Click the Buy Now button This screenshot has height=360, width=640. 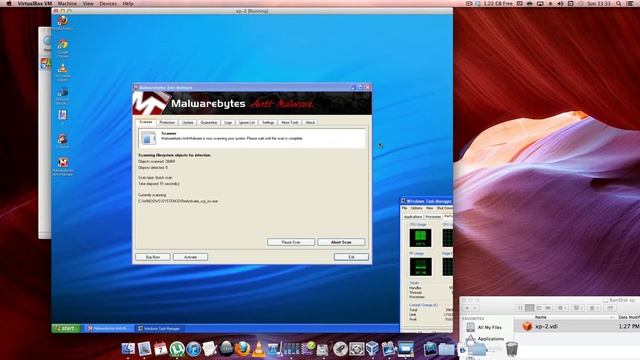(x=153, y=257)
